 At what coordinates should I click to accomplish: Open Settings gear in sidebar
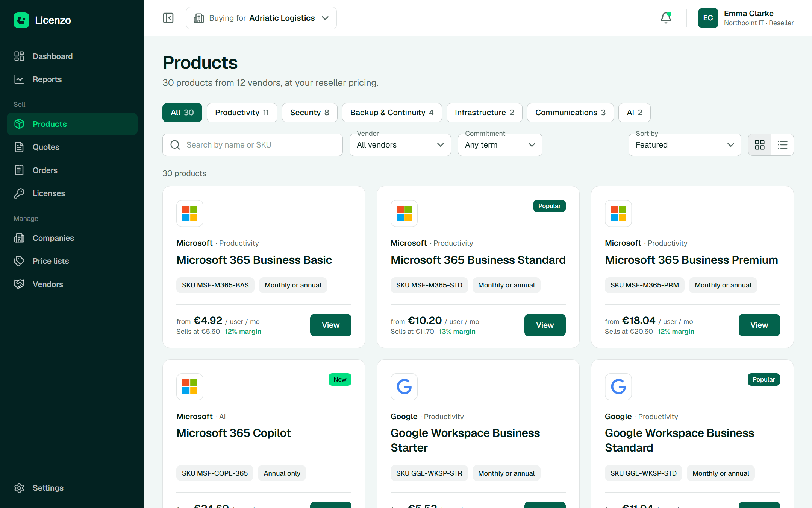point(72,488)
